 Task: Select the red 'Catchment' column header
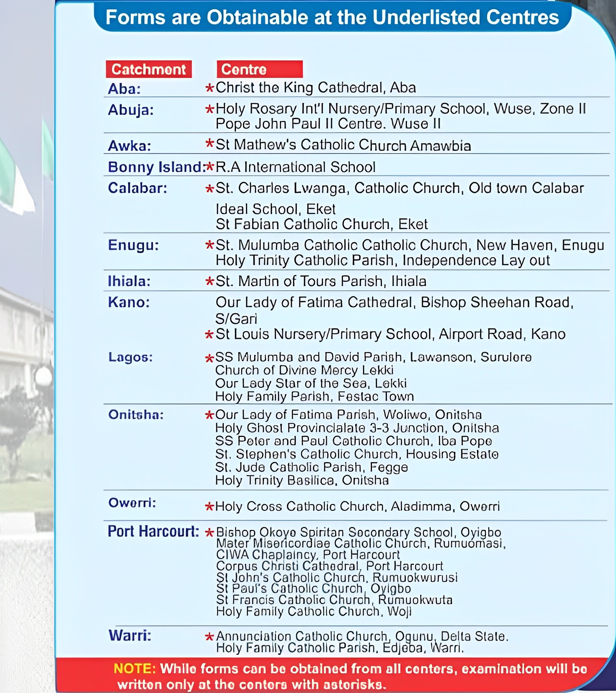click(149, 69)
